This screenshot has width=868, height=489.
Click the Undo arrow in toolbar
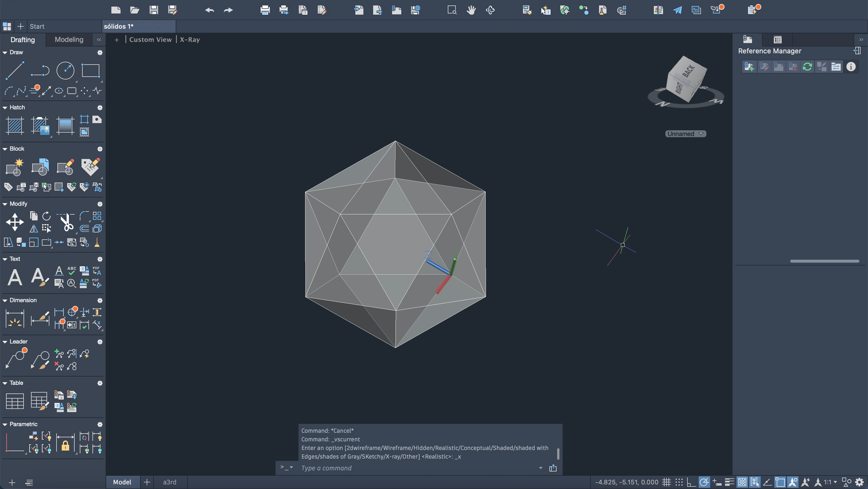pos(209,10)
